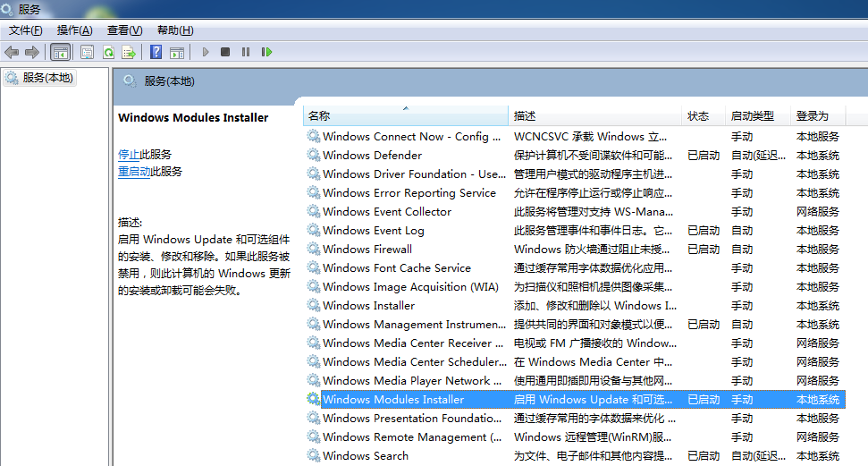
Task: Select the Windows Defender service name
Action: pyautogui.click(x=372, y=155)
